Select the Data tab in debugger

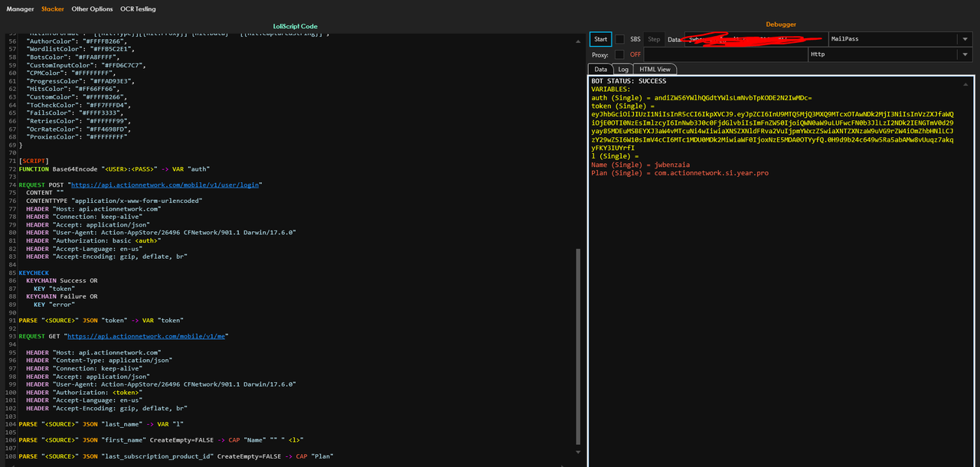(601, 69)
